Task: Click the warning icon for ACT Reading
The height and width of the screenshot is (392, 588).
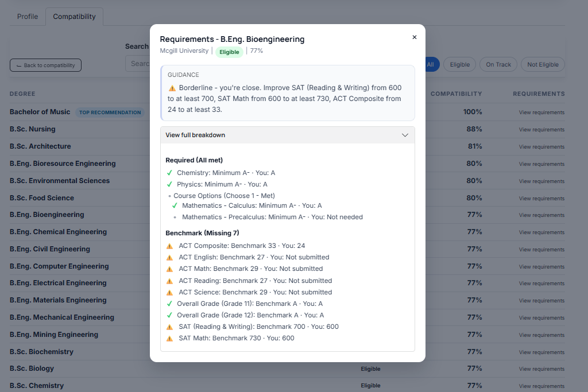Action: [x=169, y=281]
